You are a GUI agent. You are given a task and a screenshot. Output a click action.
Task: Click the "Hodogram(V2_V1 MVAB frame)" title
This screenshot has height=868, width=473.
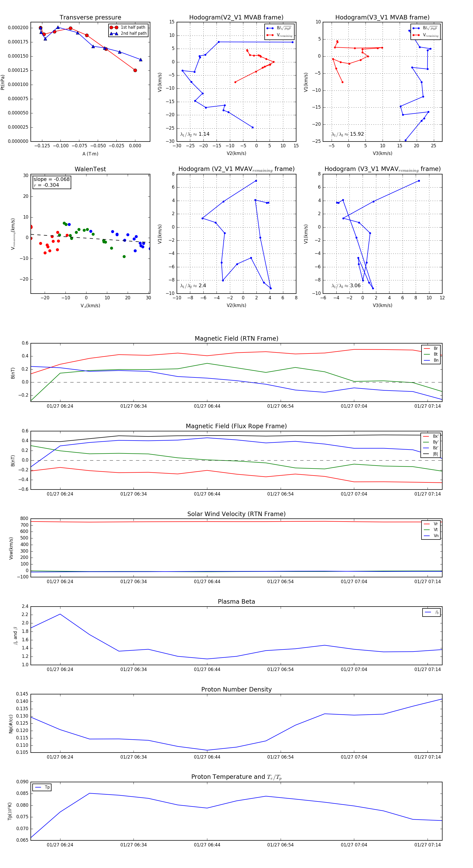pyautogui.click(x=236, y=18)
